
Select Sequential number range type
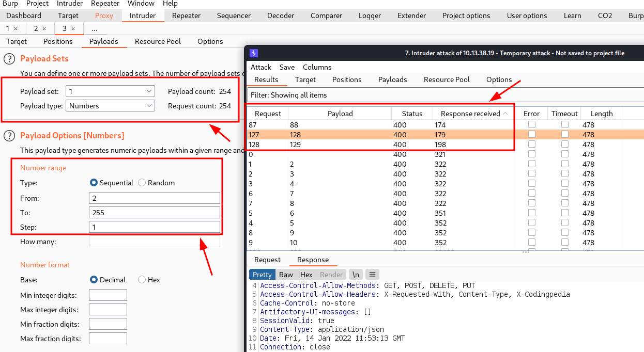click(x=94, y=183)
